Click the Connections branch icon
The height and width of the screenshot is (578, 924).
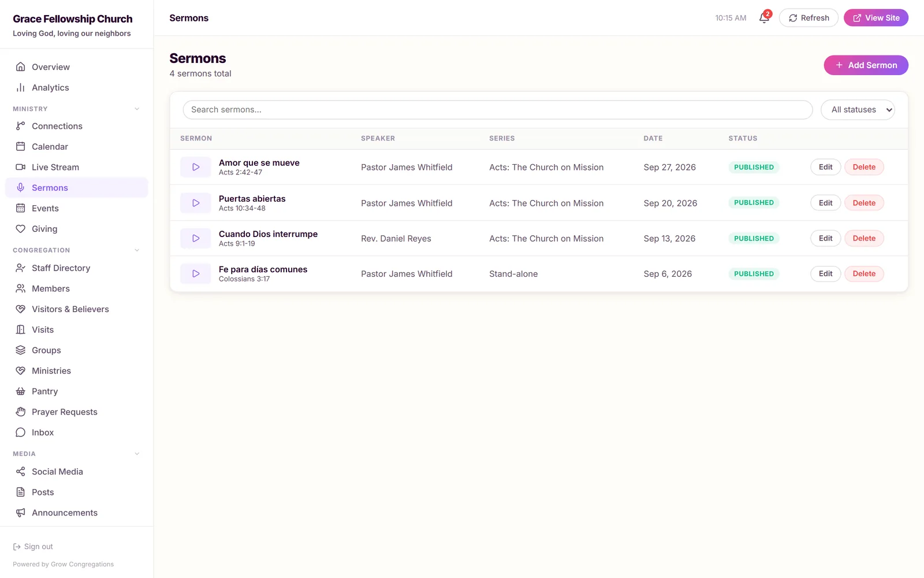click(21, 126)
